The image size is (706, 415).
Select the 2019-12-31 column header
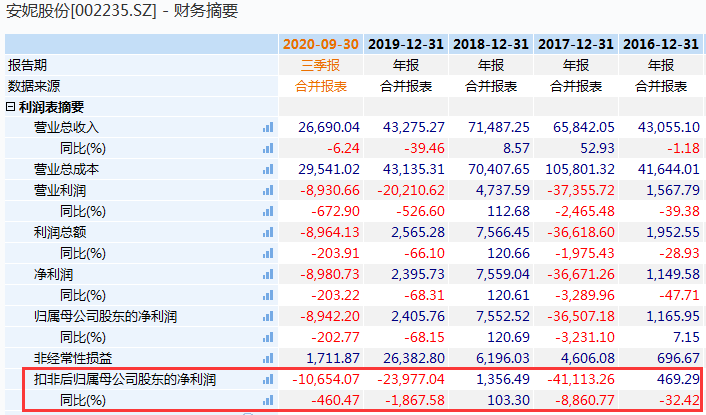coord(406,44)
